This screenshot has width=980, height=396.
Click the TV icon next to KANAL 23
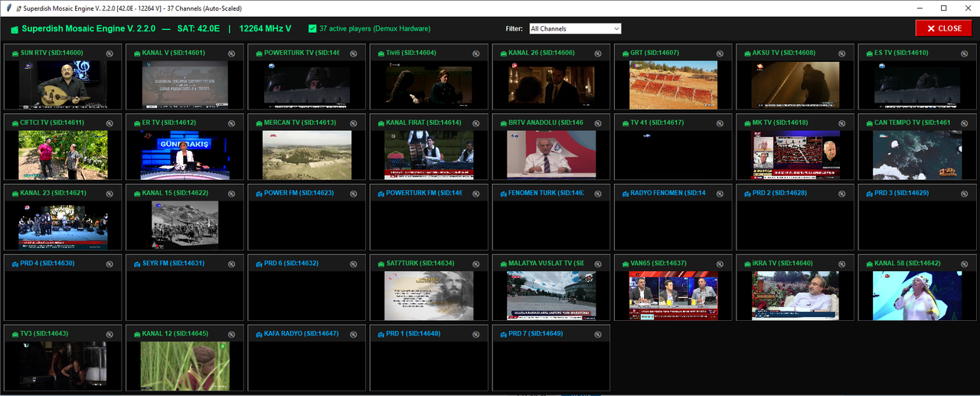[15, 194]
